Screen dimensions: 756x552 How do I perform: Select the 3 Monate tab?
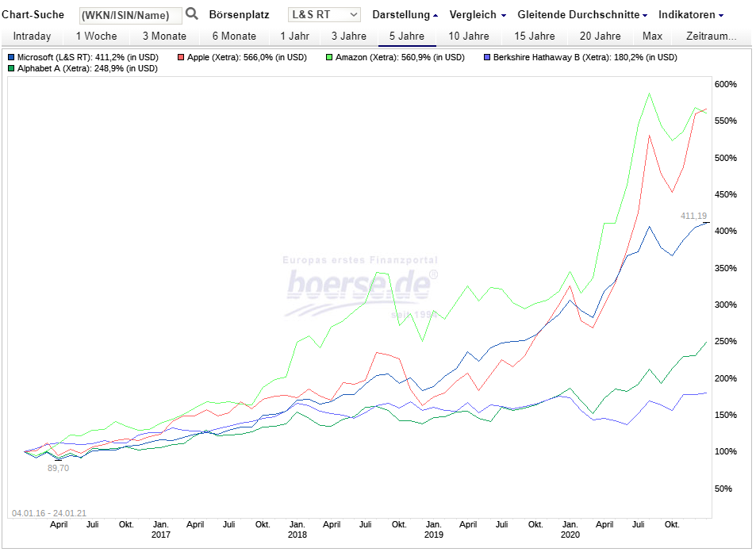click(x=164, y=36)
